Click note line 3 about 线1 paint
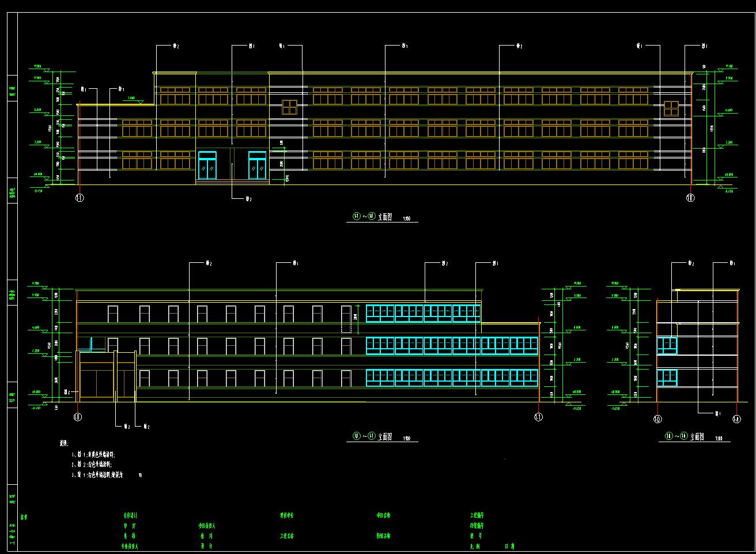Image resolution: width=756 pixels, height=554 pixels. click(107, 475)
